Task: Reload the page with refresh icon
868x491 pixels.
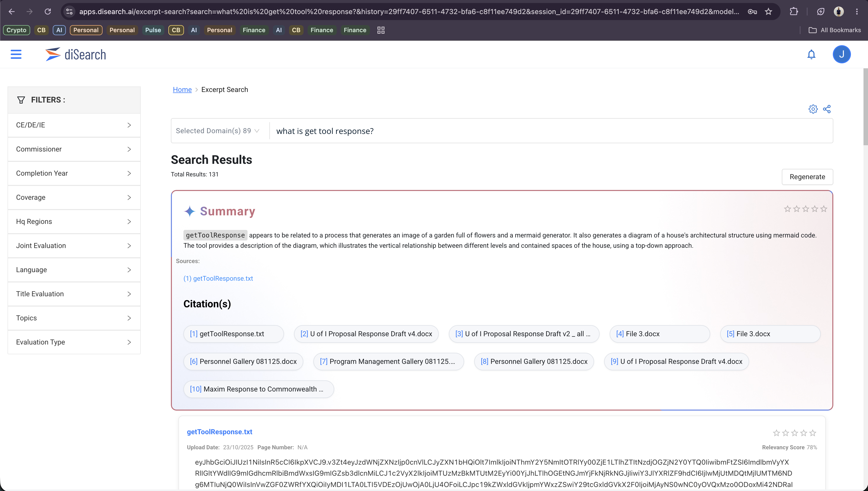Action: pyautogui.click(x=48, y=12)
